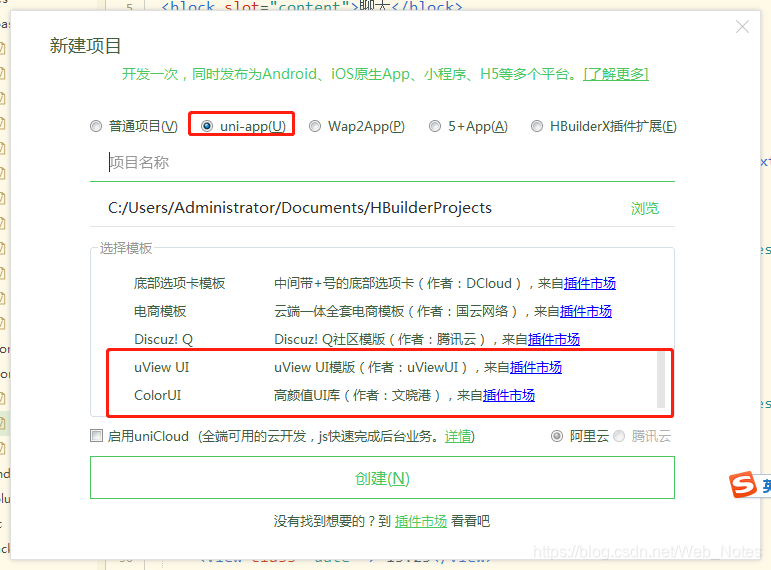Open 插件市场 link in 底部选项卡模板 row
771x570 pixels.
coord(590,283)
